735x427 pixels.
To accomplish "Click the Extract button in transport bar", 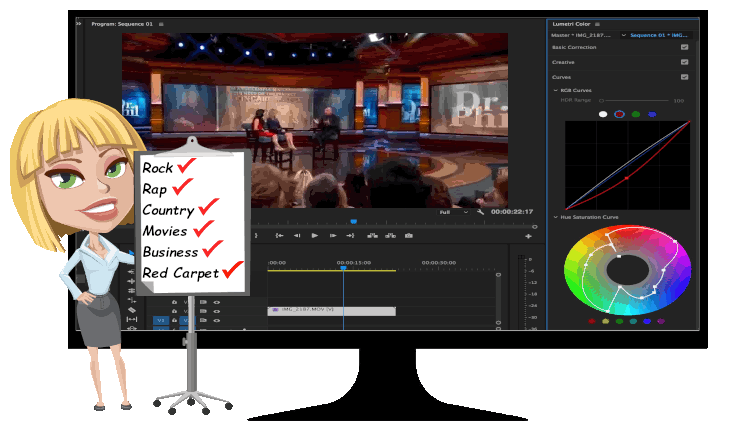I will tap(390, 236).
